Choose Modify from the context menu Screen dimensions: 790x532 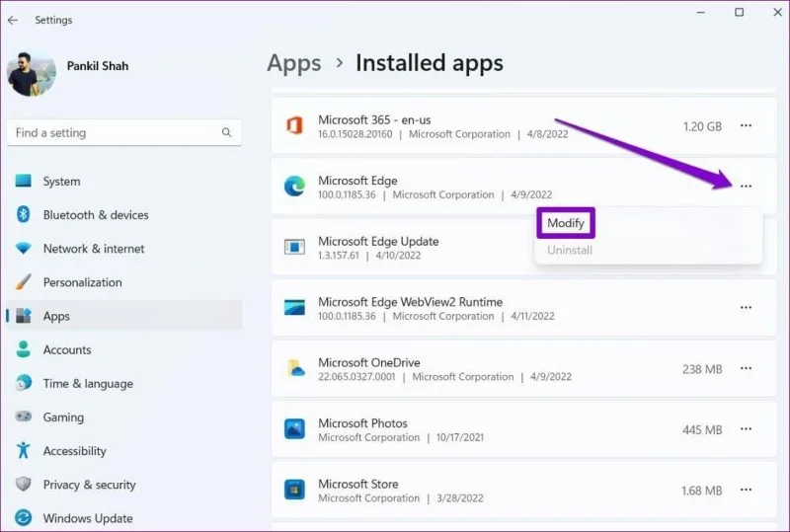click(565, 223)
